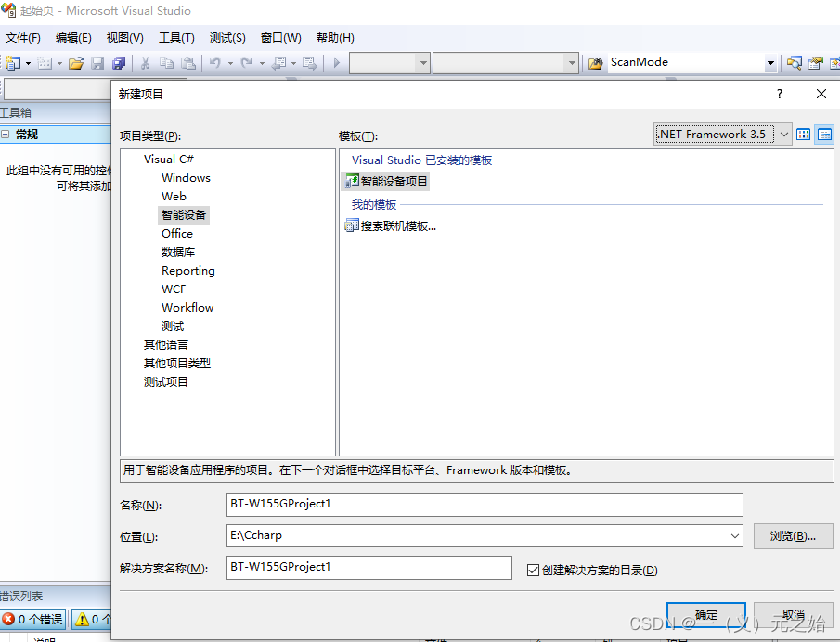Select 其他语言 project type
Image resolution: width=840 pixels, height=642 pixels.
[x=166, y=344]
